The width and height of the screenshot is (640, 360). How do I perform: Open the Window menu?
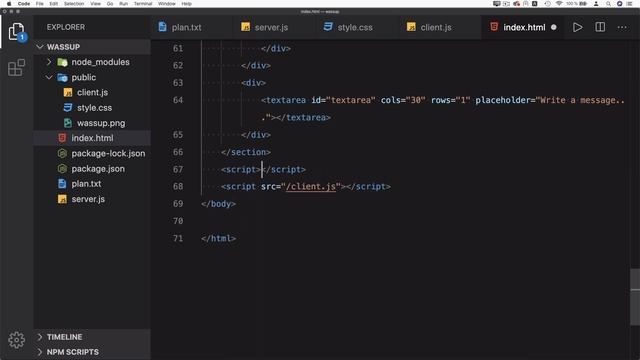[167, 4]
